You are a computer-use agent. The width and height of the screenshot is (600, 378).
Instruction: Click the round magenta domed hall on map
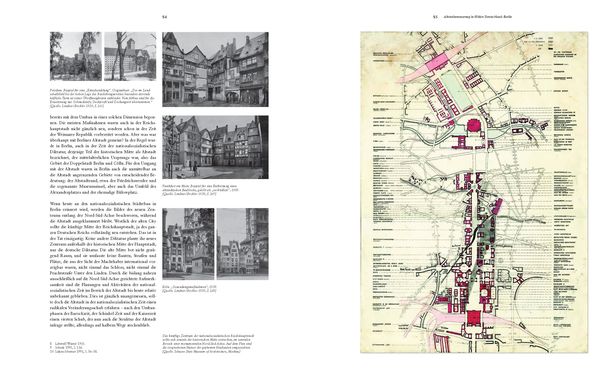pyautogui.click(x=474, y=125)
